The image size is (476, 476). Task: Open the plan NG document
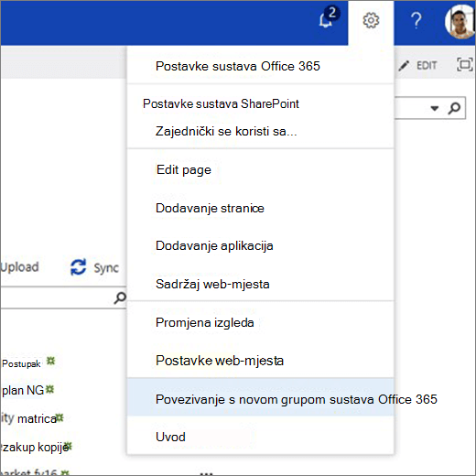pos(23,390)
